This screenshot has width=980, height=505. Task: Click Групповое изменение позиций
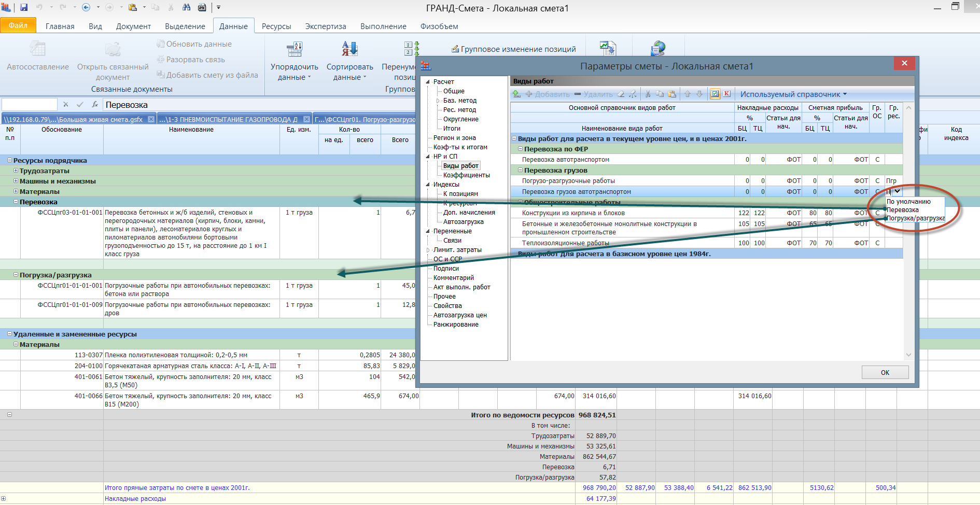(513, 49)
